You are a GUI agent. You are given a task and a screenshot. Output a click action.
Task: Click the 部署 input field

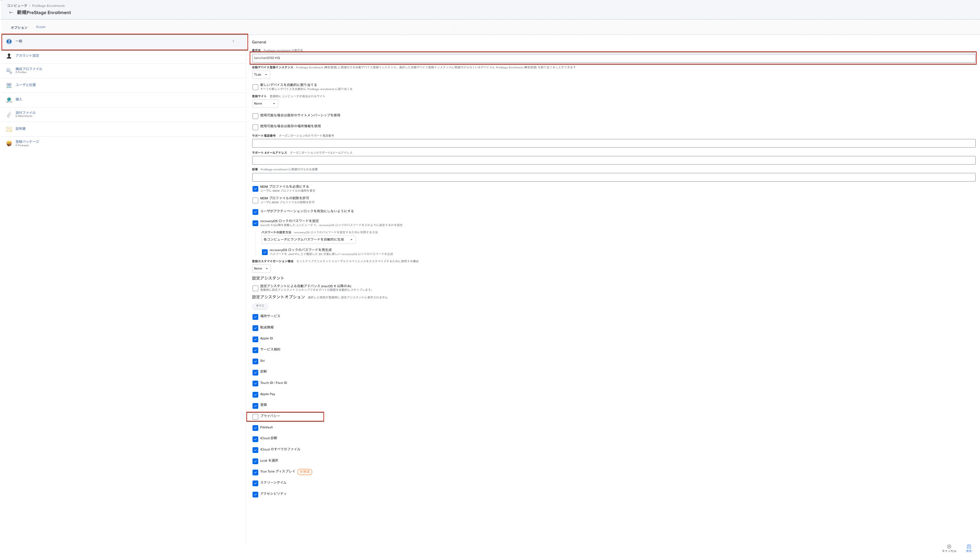click(x=614, y=177)
